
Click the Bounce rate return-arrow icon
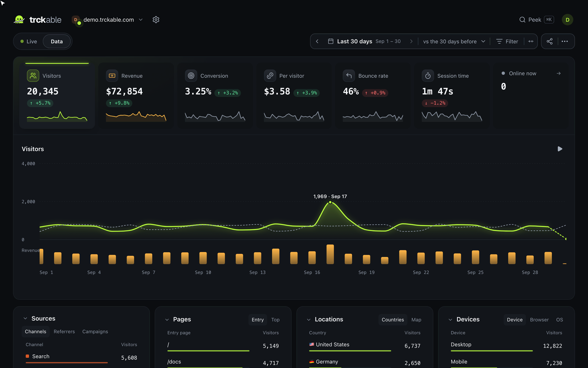(x=349, y=76)
